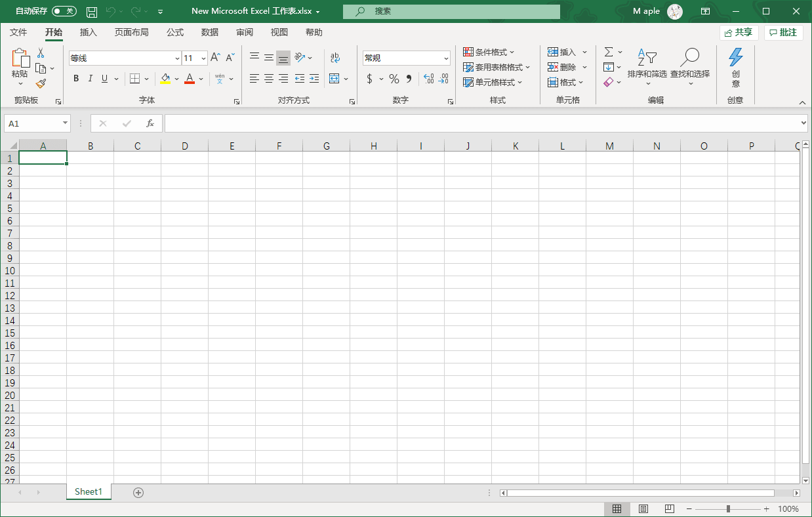Image resolution: width=812 pixels, height=517 pixels.
Task: Apply Wrap Text to cell
Action: [335, 58]
